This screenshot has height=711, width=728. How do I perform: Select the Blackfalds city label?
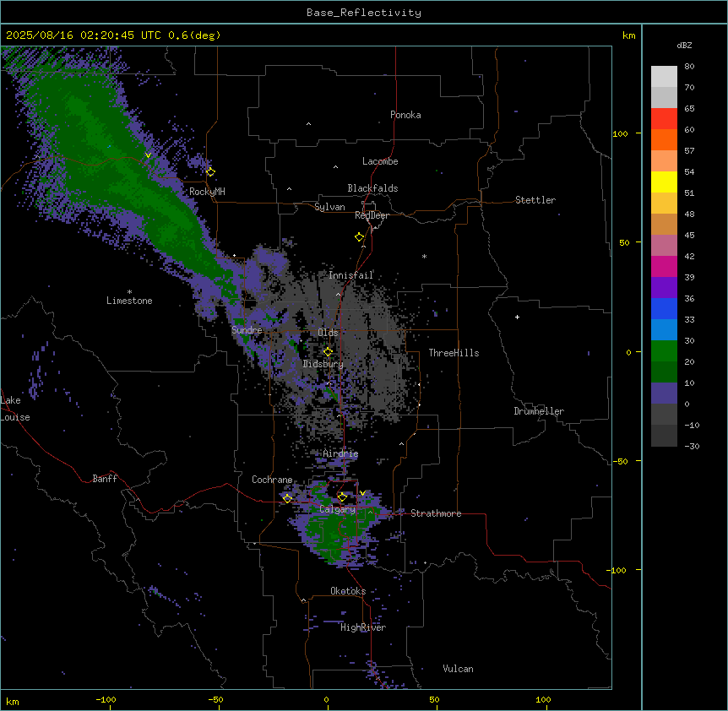point(372,188)
